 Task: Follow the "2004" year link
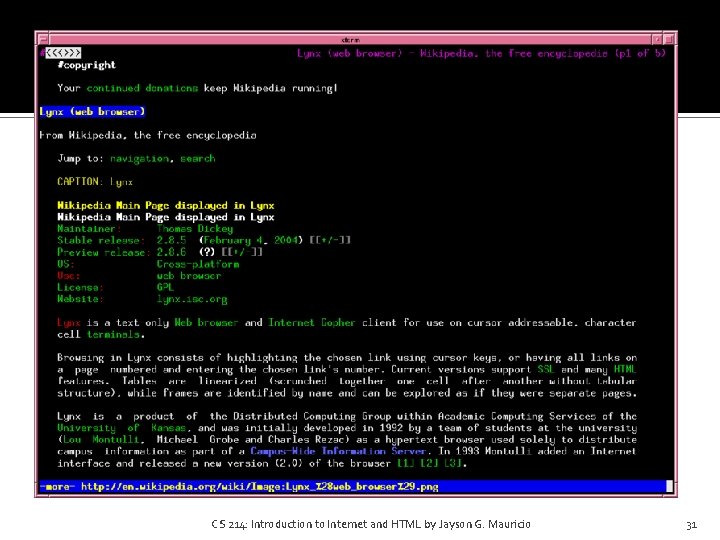(x=286, y=240)
